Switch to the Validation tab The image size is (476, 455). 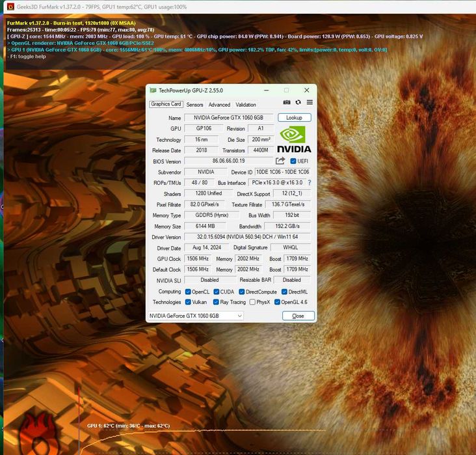[x=246, y=105]
